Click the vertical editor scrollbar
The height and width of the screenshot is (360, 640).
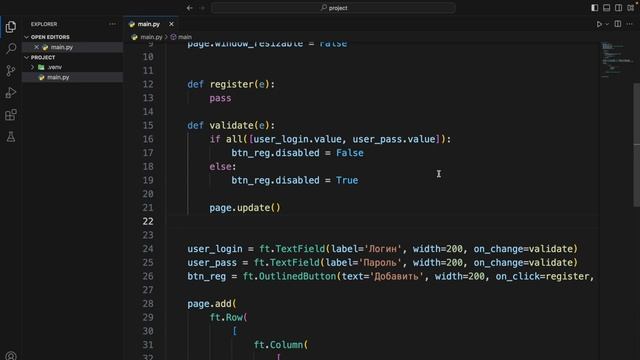pyautogui.click(x=636, y=145)
